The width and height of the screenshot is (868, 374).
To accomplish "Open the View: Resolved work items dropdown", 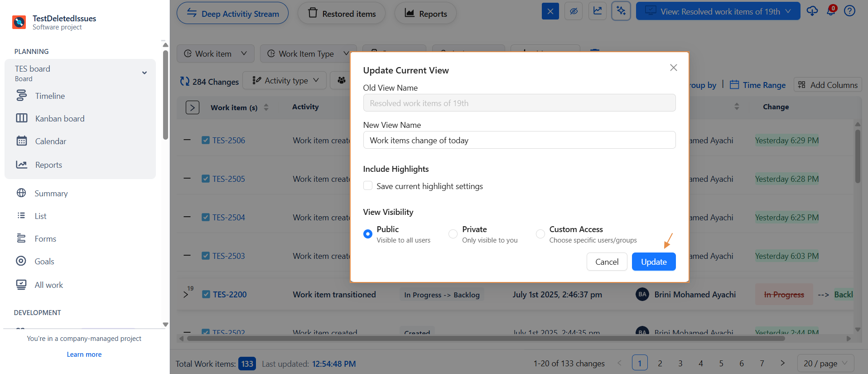I will [x=718, y=11].
